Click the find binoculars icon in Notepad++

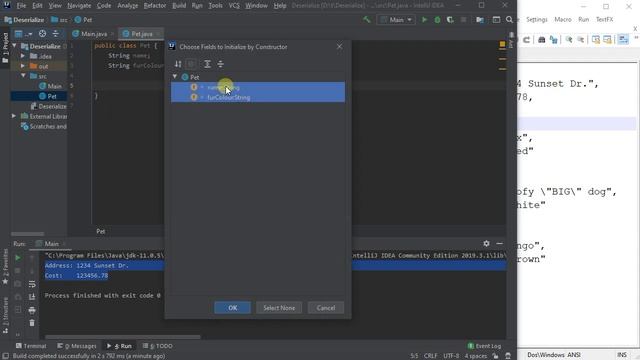(x=542, y=40)
